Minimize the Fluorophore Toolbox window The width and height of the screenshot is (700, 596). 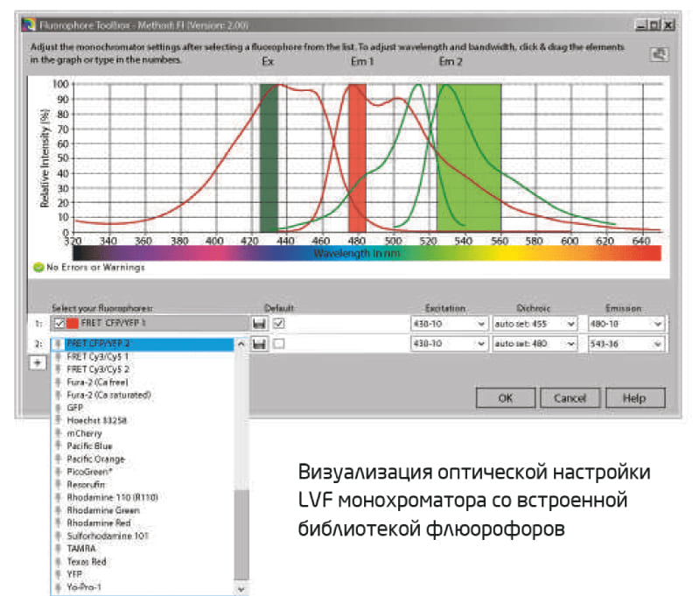(x=641, y=25)
